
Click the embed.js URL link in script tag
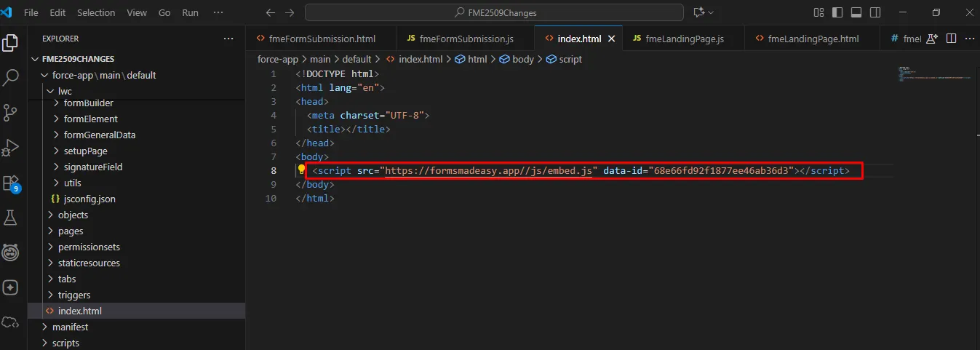tap(490, 170)
